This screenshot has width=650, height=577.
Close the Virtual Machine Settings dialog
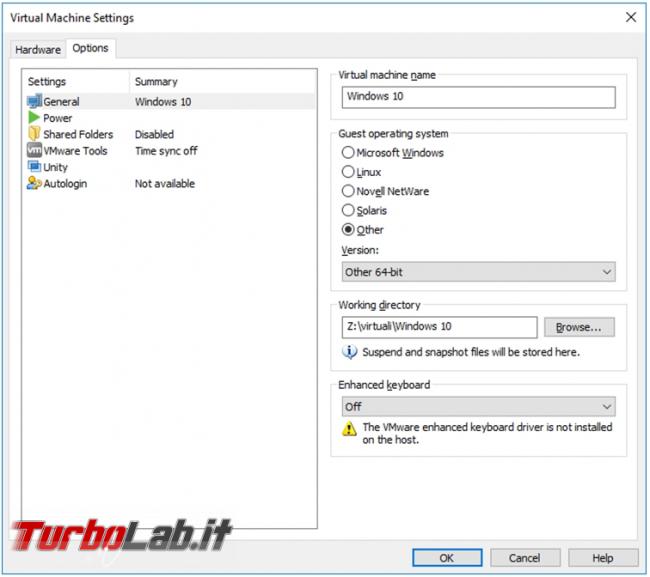pyautogui.click(x=631, y=17)
